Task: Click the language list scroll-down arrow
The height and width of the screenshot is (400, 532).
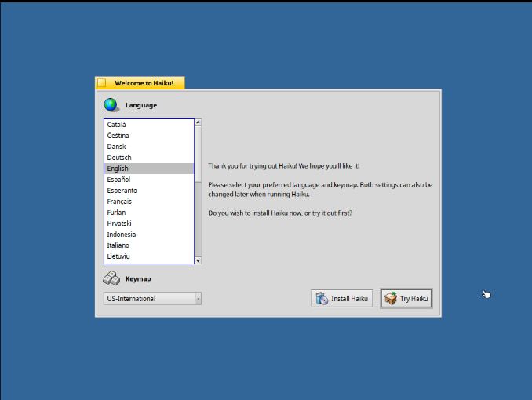Action: click(199, 260)
